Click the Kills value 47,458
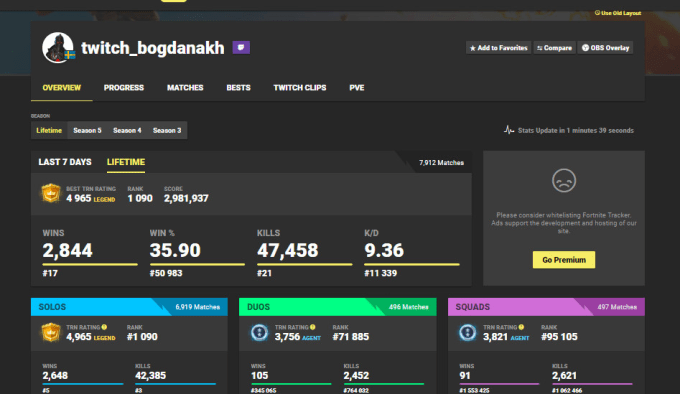The width and height of the screenshot is (680, 394). (288, 250)
